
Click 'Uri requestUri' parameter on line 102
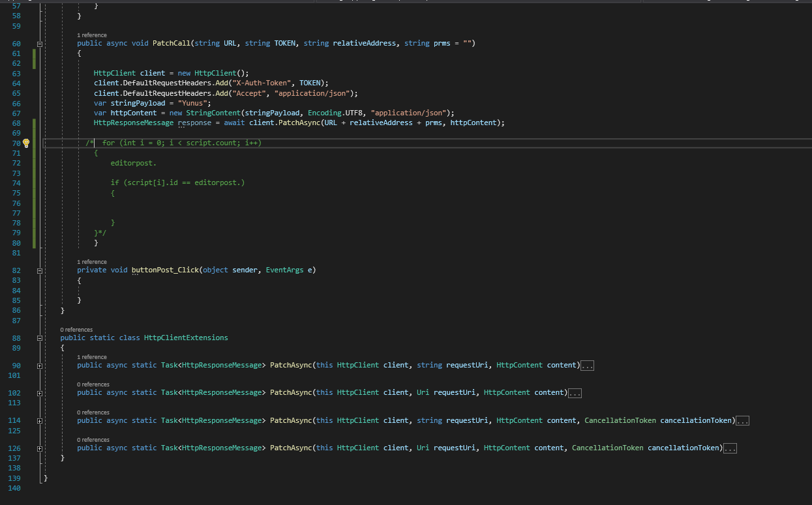446,393
